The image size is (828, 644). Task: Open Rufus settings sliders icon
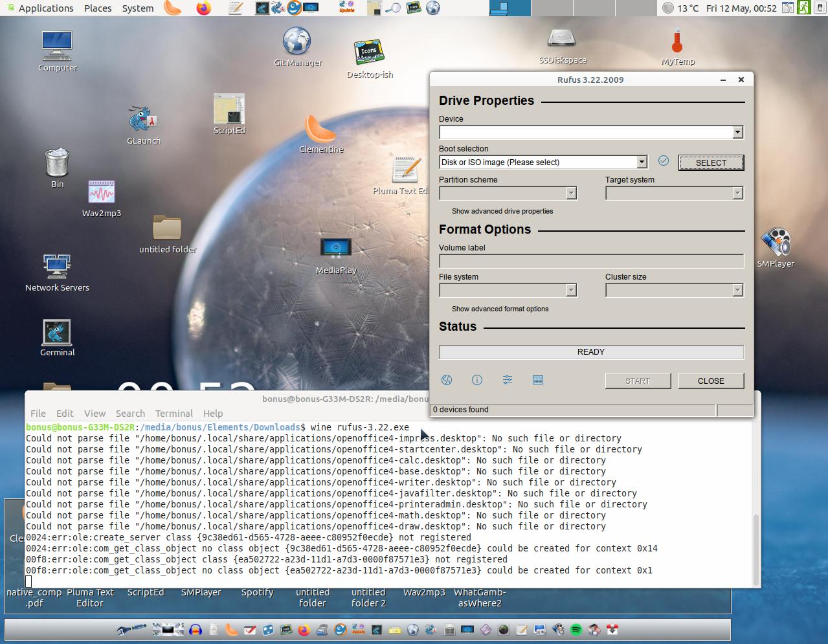[508, 380]
